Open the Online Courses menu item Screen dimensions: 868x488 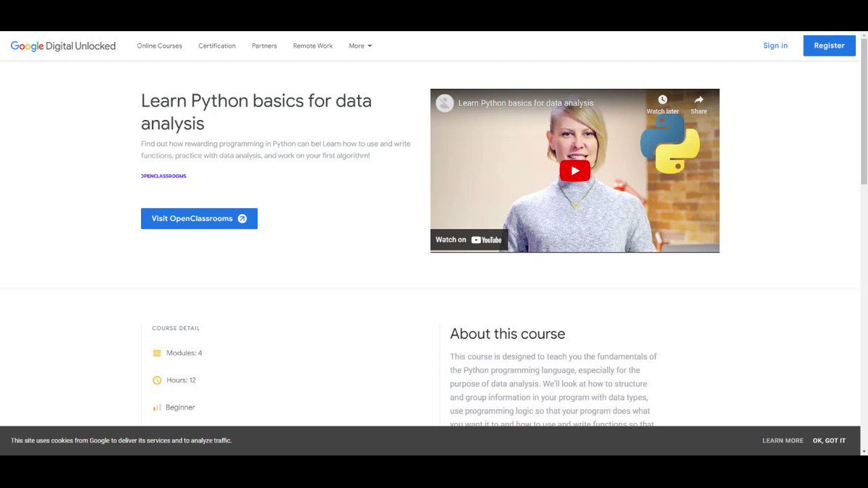[x=160, y=46]
